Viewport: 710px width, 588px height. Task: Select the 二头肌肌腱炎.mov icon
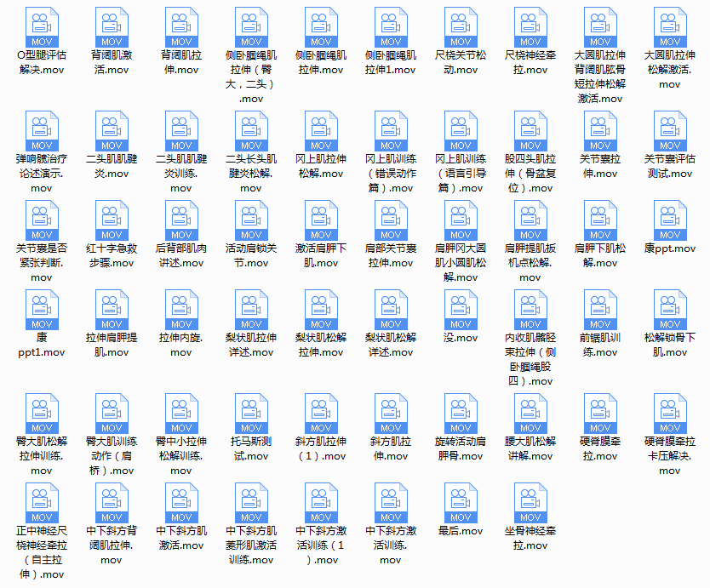tap(112, 131)
